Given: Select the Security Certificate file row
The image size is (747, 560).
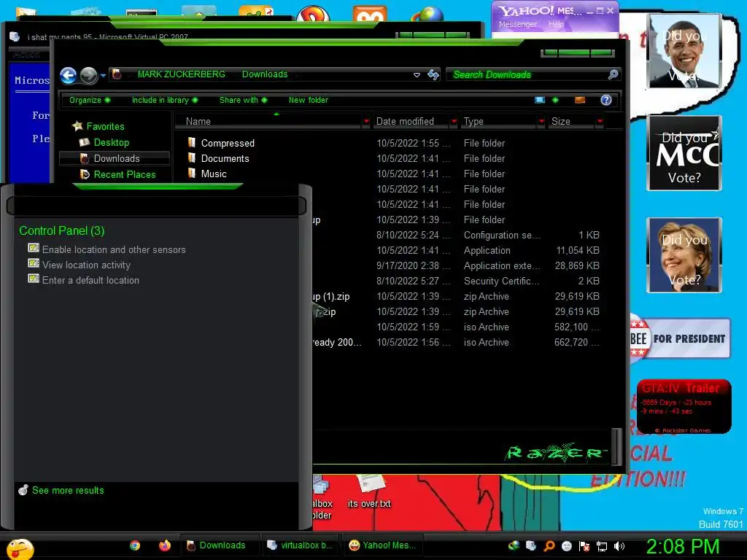Looking at the screenshot, I should click(457, 281).
